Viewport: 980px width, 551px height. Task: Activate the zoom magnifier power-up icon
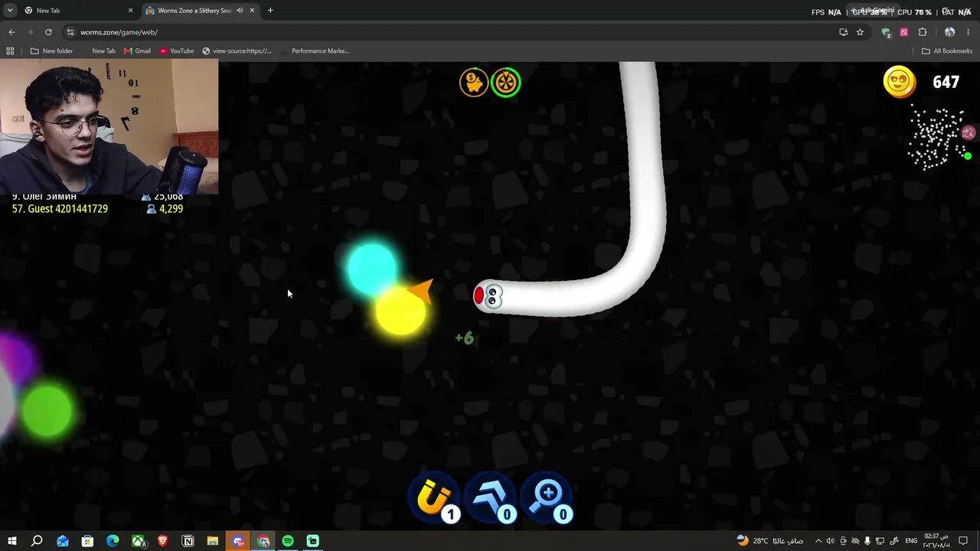coord(547,499)
